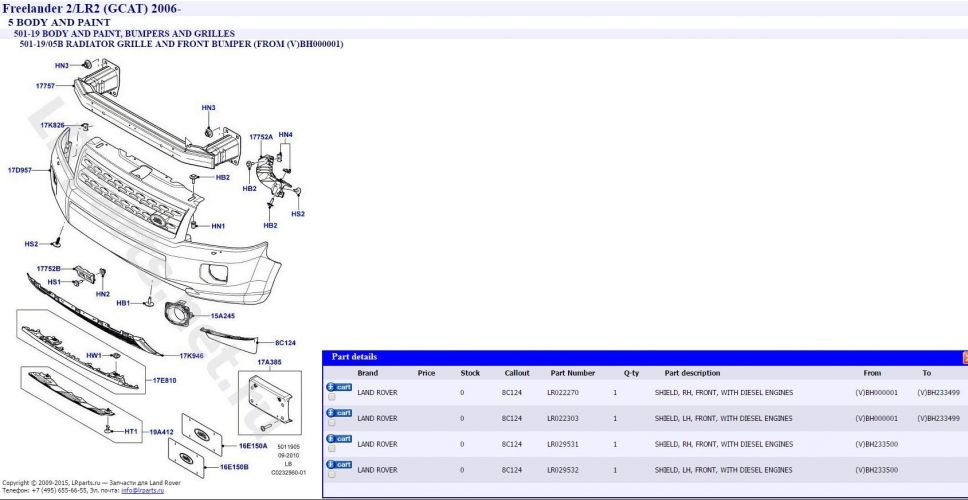Select callout 16E150B on the diagram
The image size is (968, 500).
[234, 467]
